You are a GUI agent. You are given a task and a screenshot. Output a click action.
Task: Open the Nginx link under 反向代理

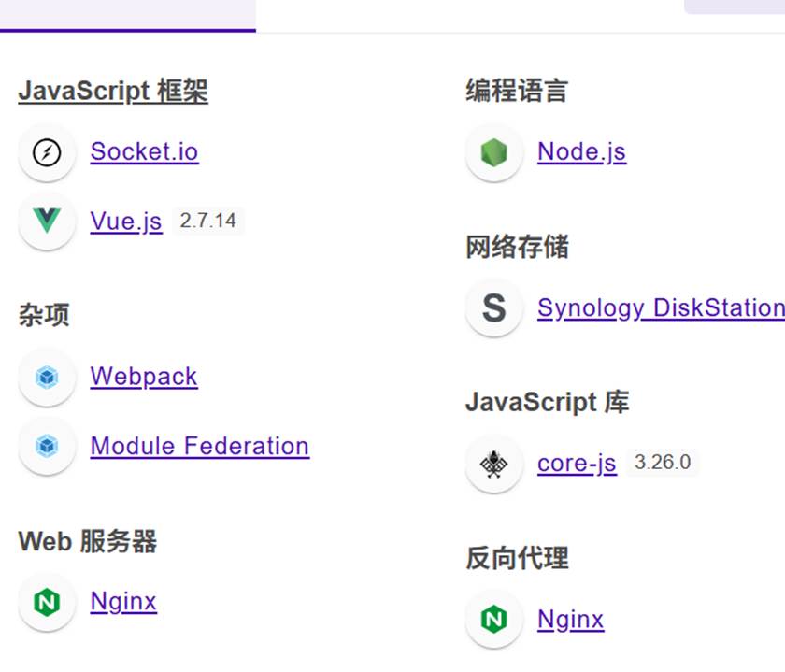click(570, 620)
